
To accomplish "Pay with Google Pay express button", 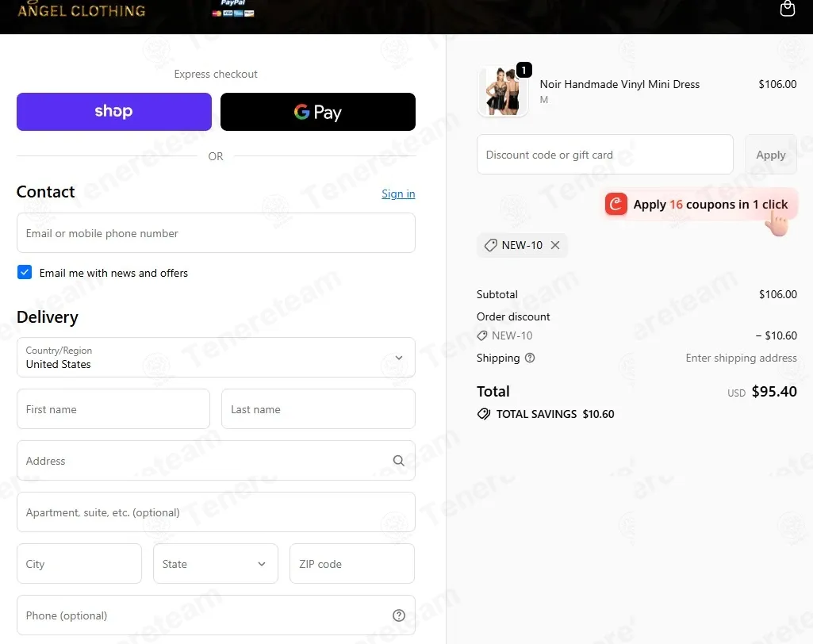I will click(318, 112).
